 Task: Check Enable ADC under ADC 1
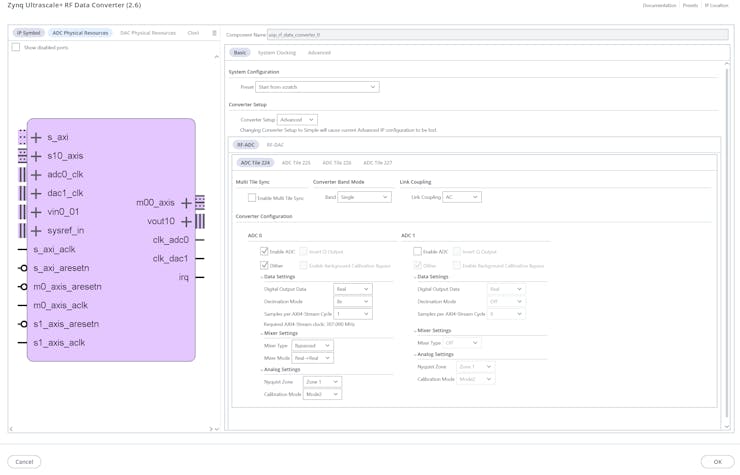coord(417,252)
